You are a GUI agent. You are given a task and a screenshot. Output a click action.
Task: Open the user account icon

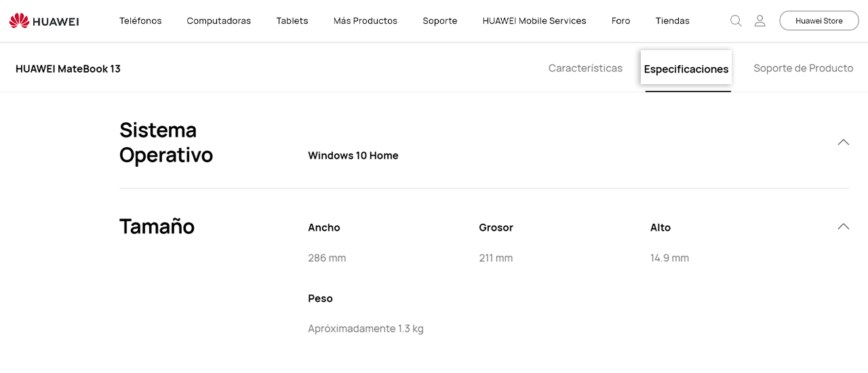click(x=760, y=21)
